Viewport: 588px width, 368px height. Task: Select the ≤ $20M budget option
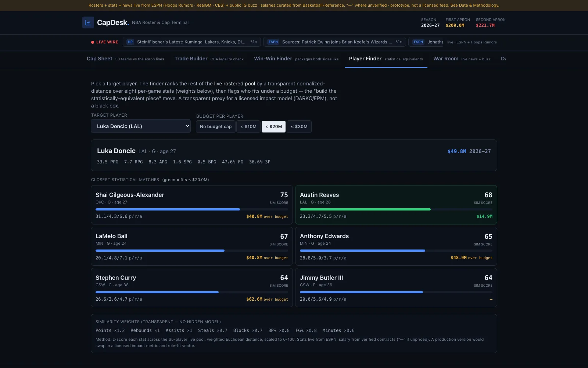click(x=273, y=127)
